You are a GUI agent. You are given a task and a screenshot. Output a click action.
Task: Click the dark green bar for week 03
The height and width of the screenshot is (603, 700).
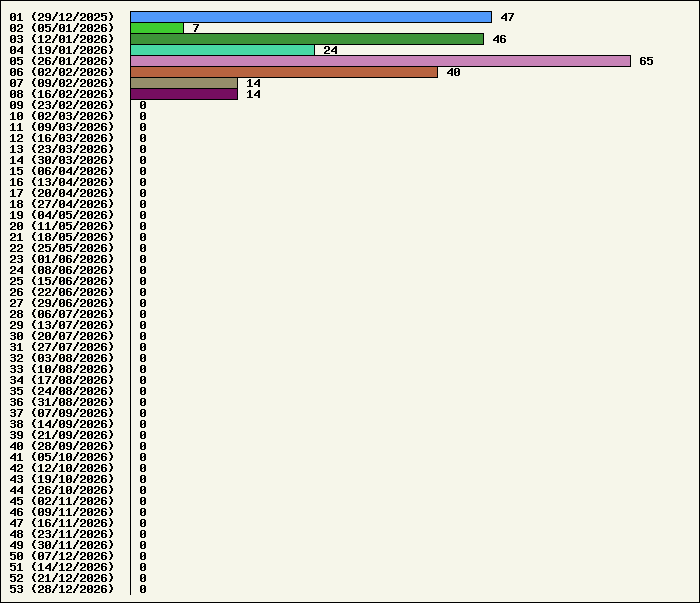307,39
